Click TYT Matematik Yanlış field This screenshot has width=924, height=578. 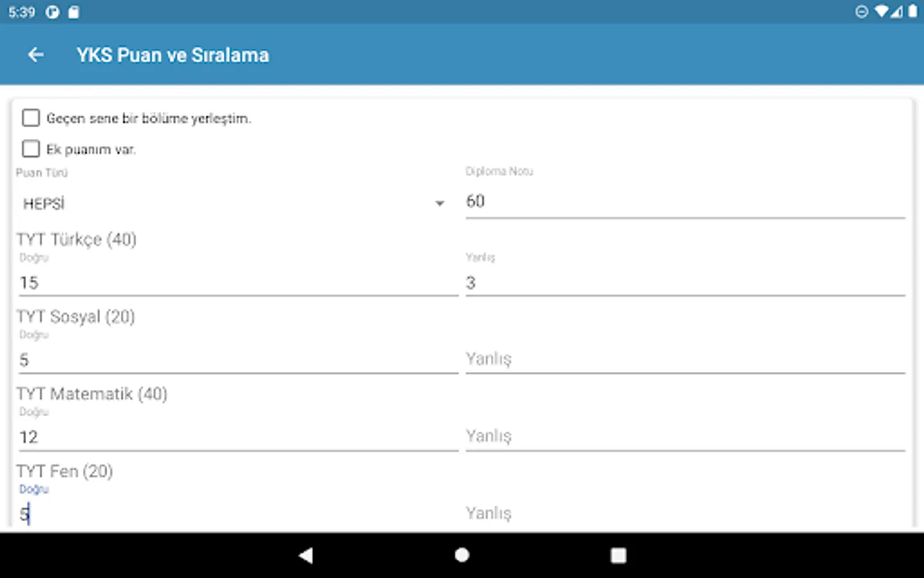tap(685, 436)
